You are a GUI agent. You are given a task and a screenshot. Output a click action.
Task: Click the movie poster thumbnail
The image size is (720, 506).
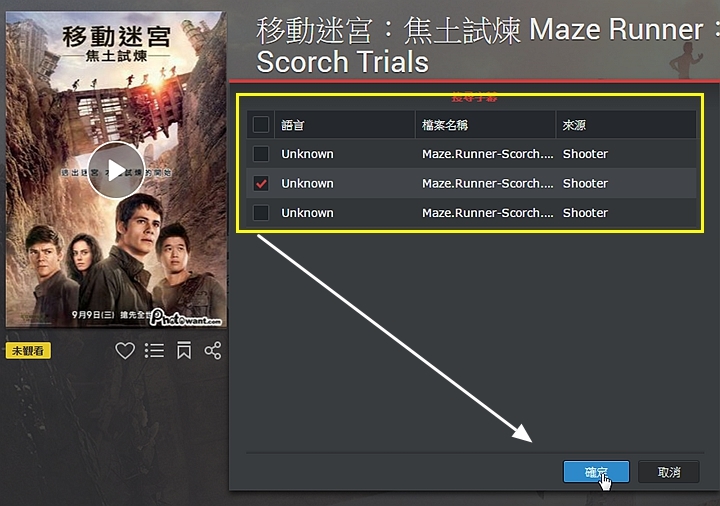coord(116,169)
